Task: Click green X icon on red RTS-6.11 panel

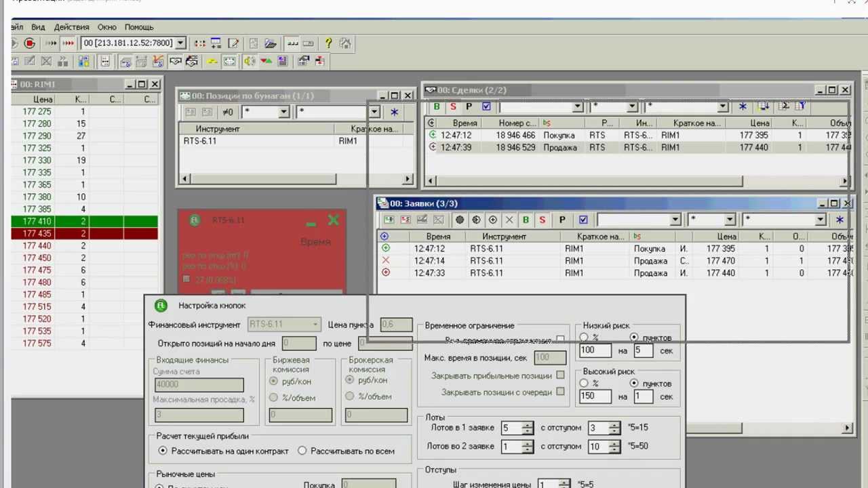Action: click(333, 220)
